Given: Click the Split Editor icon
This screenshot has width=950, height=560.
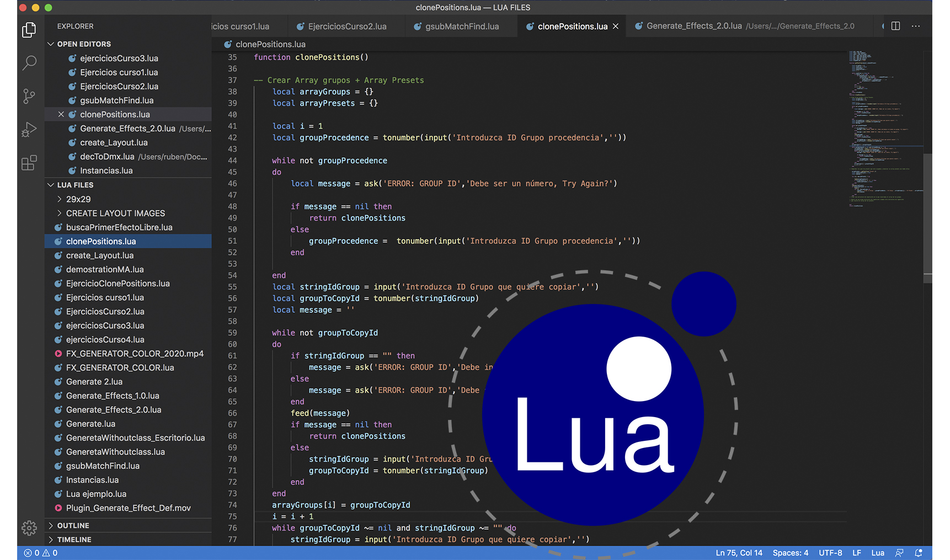Looking at the screenshot, I should pos(895,26).
